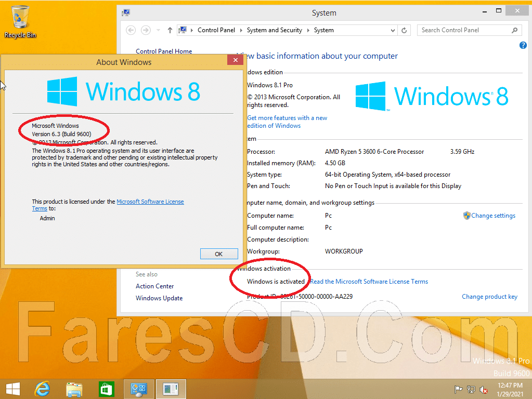Image resolution: width=532 pixels, height=399 pixels.
Task: Click the computer icon in the address bar
Action: point(183,30)
